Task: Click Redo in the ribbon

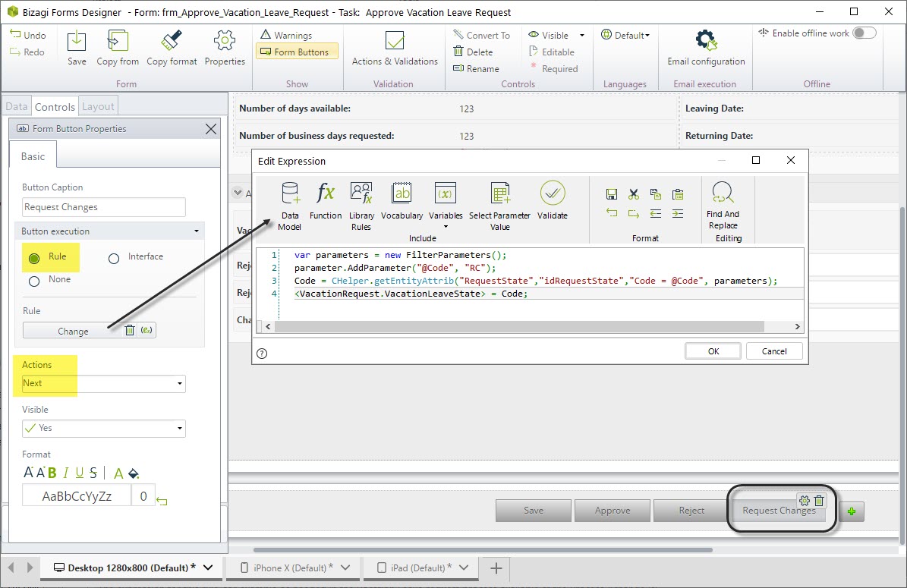Action: (x=27, y=52)
